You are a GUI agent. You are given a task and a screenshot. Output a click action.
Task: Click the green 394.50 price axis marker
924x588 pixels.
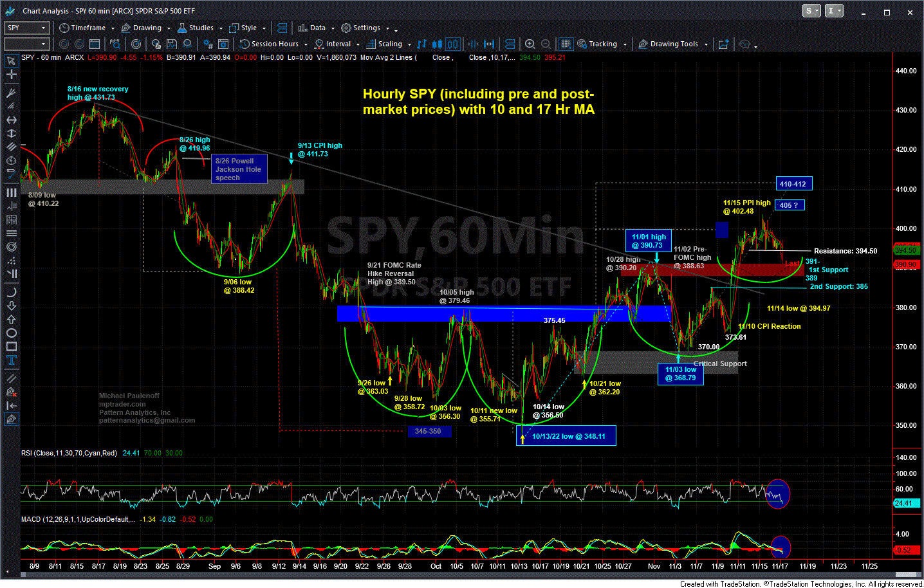(905, 250)
